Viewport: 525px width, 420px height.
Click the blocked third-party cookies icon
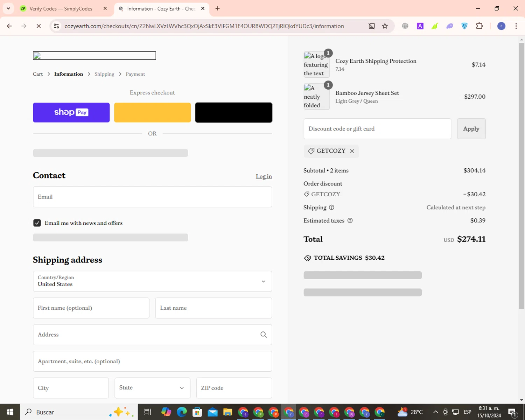372,26
